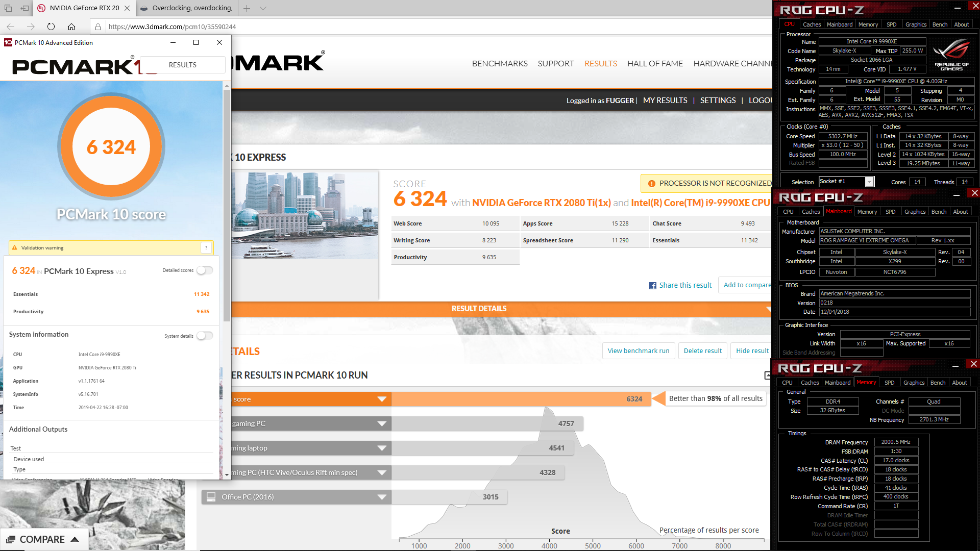This screenshot has height=551, width=980.
Task: Open a new browser tab with plus icon
Action: coord(247,8)
